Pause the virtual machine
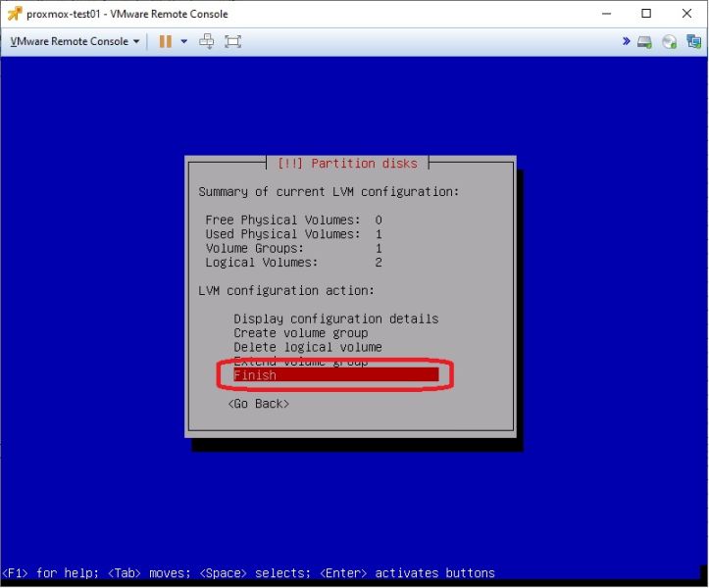 tap(166, 41)
